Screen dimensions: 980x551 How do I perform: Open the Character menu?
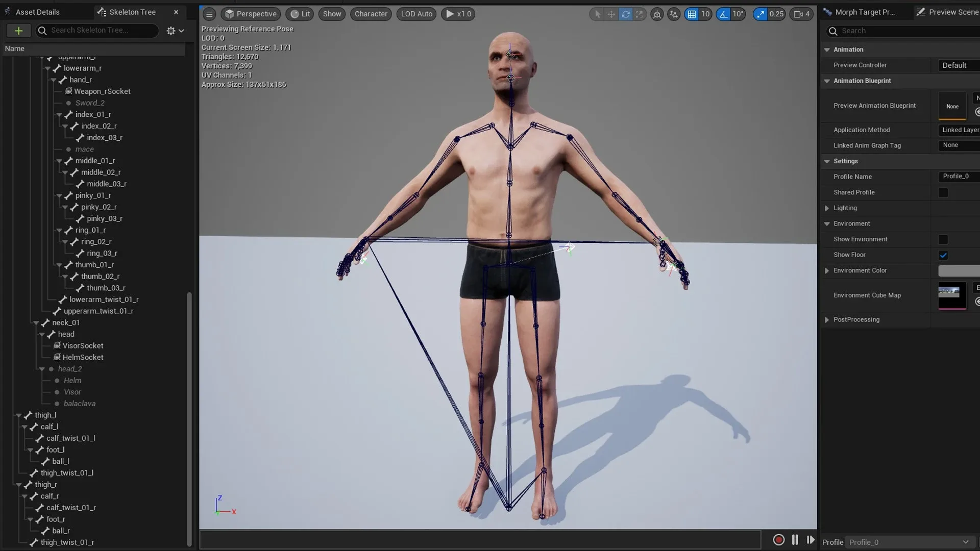click(x=371, y=14)
